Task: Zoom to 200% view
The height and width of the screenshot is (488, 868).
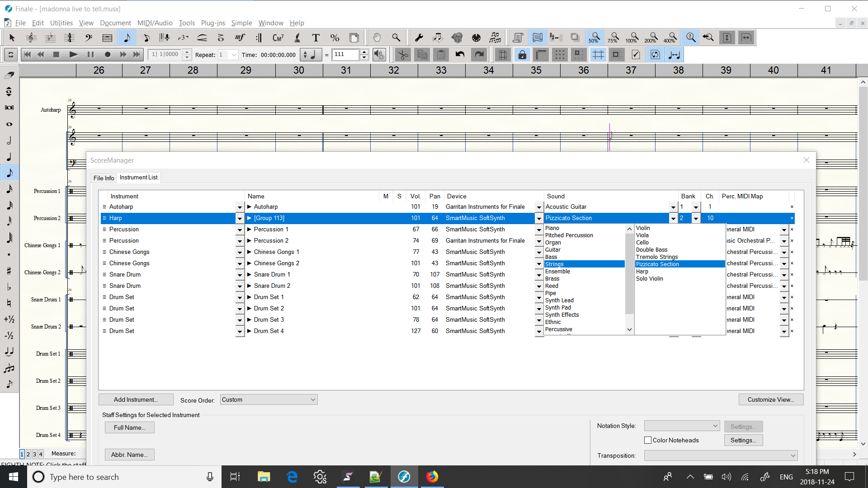Action: [x=651, y=38]
